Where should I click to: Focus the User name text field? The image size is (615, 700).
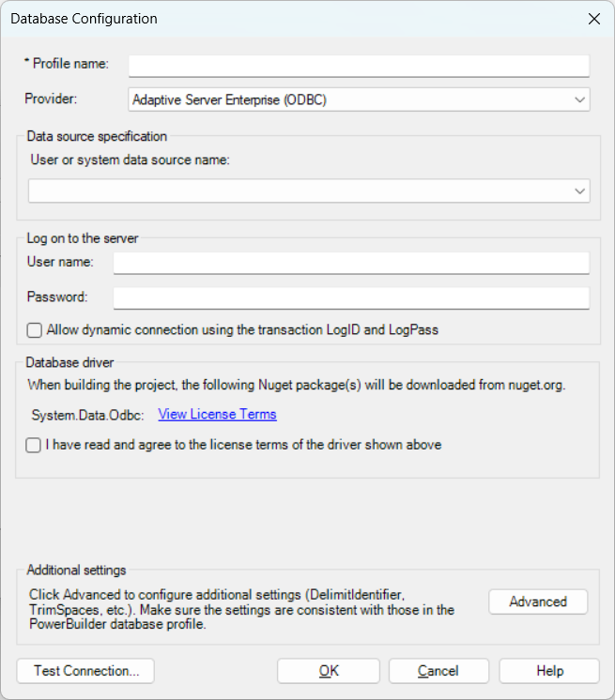pos(351,263)
